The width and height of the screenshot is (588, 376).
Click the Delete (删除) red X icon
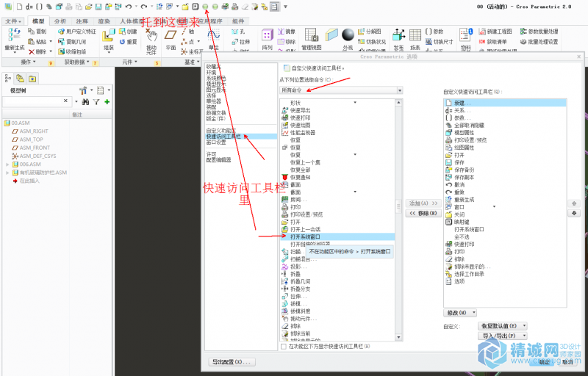[x=32, y=51]
